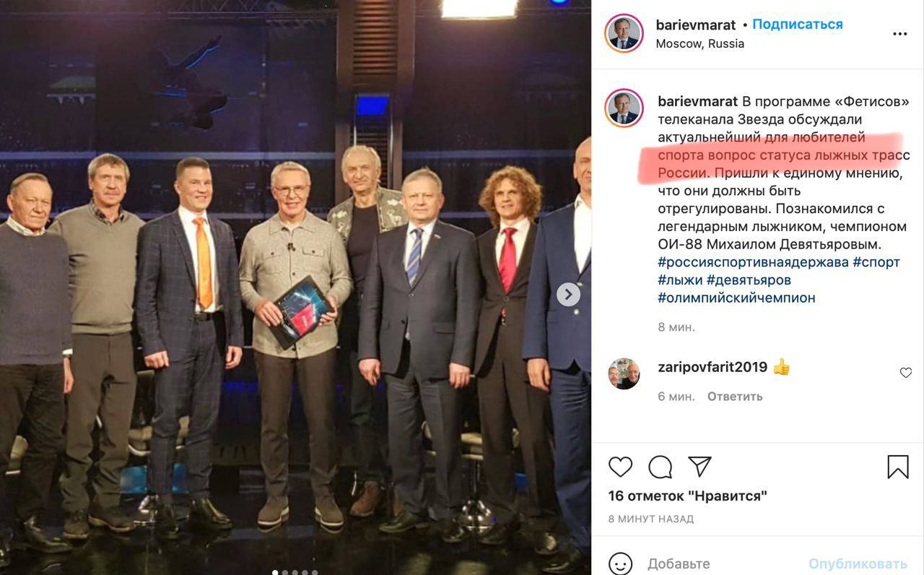Viewport: 924px width, 575px height.
Task: Reply to comment with Ответить
Action: click(735, 397)
